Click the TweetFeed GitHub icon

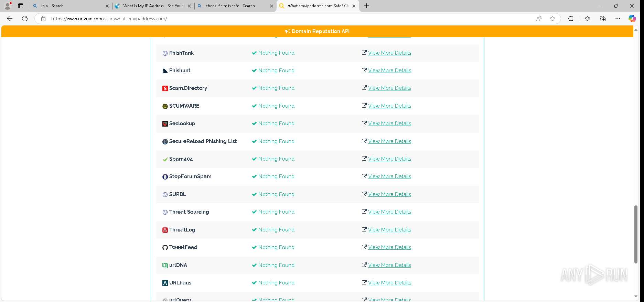tap(165, 248)
